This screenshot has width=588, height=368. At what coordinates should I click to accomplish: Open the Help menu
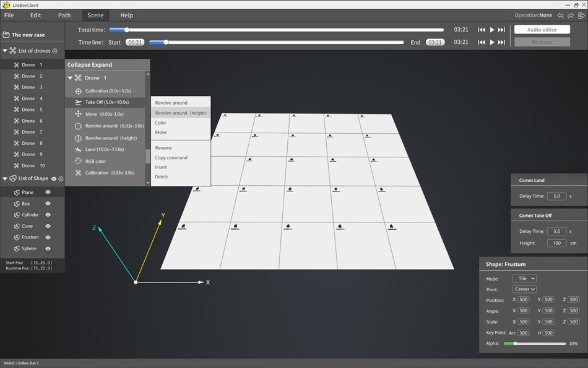pyautogui.click(x=126, y=15)
